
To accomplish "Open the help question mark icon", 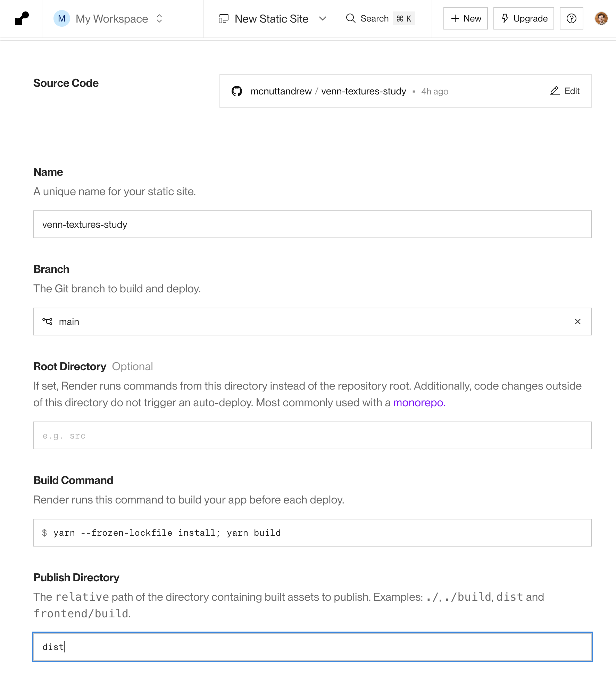I will tap(571, 18).
